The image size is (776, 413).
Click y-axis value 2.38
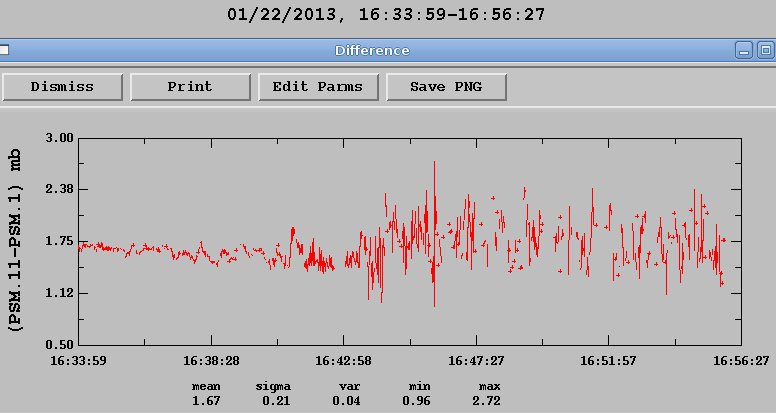[59, 189]
